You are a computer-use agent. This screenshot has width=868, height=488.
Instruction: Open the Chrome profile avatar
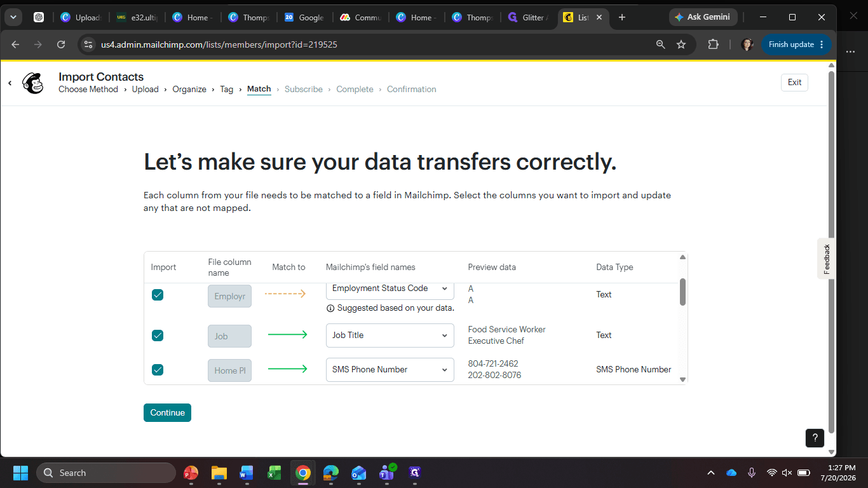(x=747, y=44)
